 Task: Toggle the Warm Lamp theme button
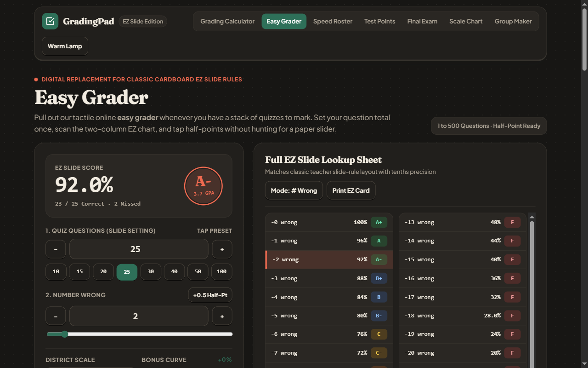[x=65, y=46]
